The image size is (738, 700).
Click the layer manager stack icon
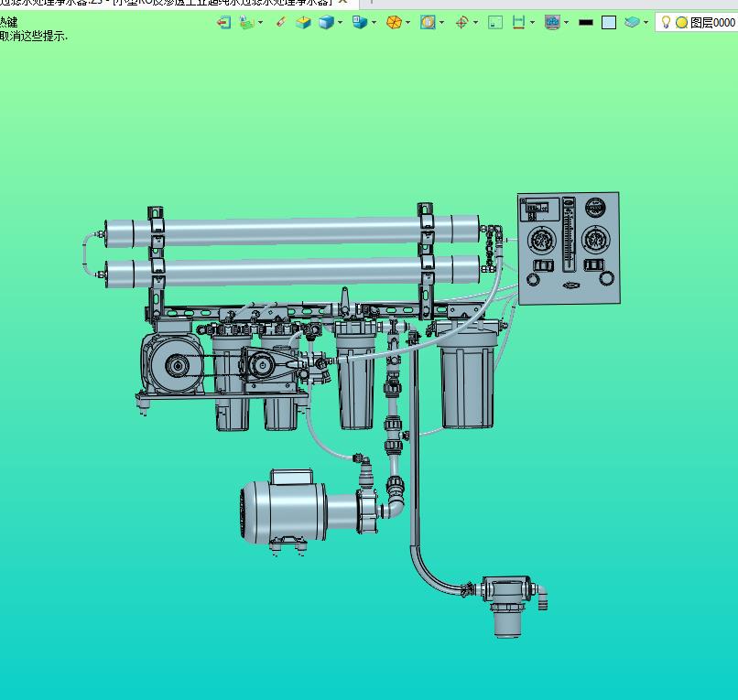633,22
